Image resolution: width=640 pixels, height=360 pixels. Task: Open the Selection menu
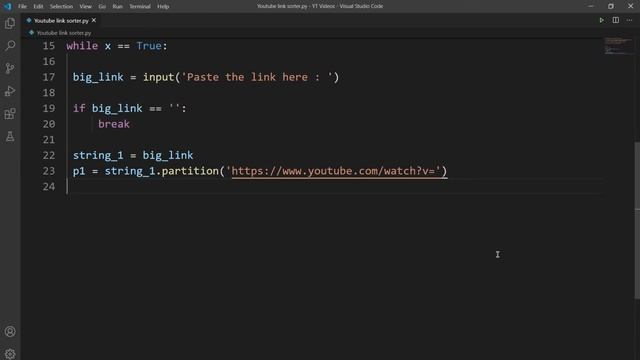coord(61,6)
